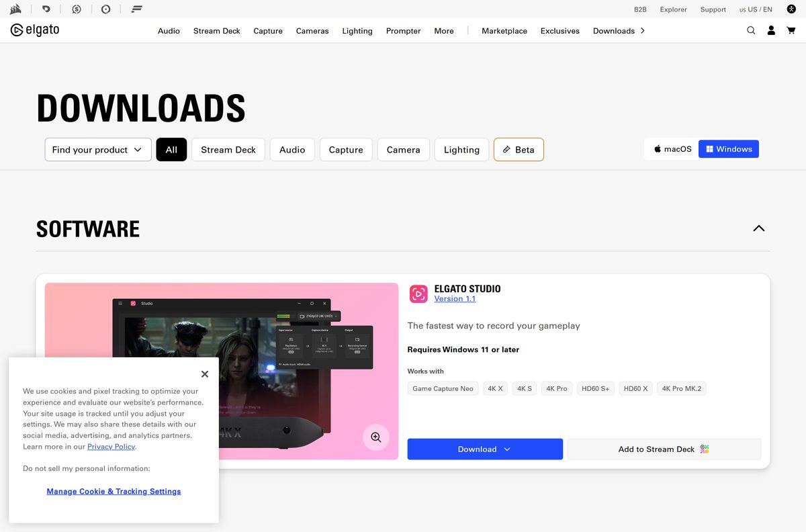Image resolution: width=806 pixels, height=532 pixels.
Task: Open Explorer link
Action: (673, 9)
